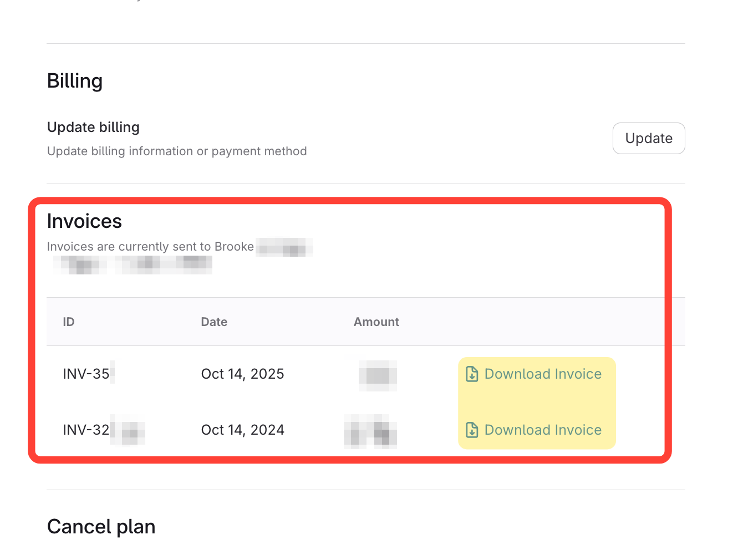Click the Date column header
Image resolution: width=733 pixels, height=560 pixels.
(x=214, y=322)
